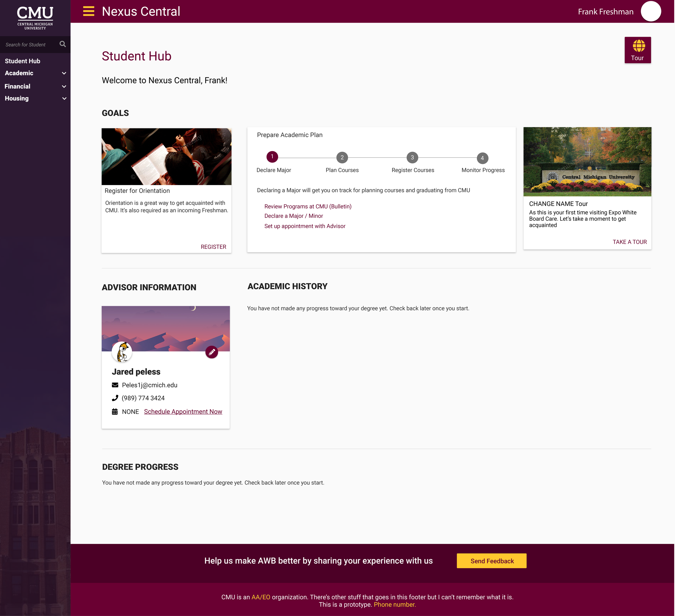Image resolution: width=675 pixels, height=616 pixels.
Task: Click the pencil edit icon on advisor card
Action: [212, 352]
